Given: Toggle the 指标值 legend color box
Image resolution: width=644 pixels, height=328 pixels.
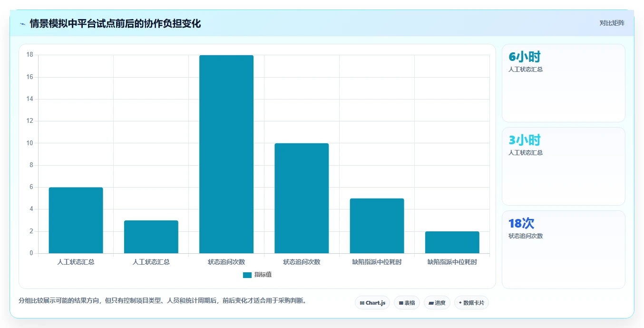Looking at the screenshot, I should coord(247,275).
